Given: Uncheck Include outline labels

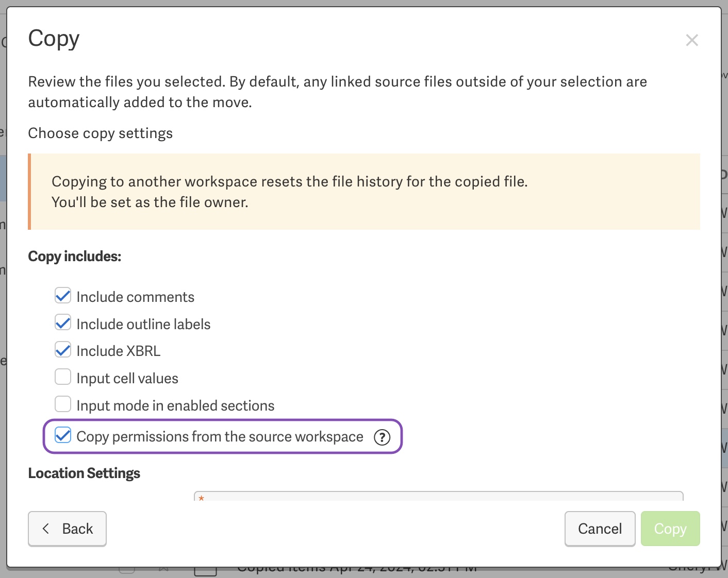Looking at the screenshot, I should pyautogui.click(x=63, y=323).
